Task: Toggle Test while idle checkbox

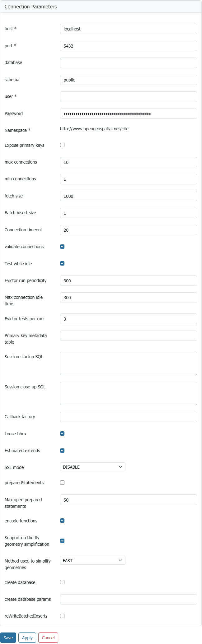Action: click(62, 263)
